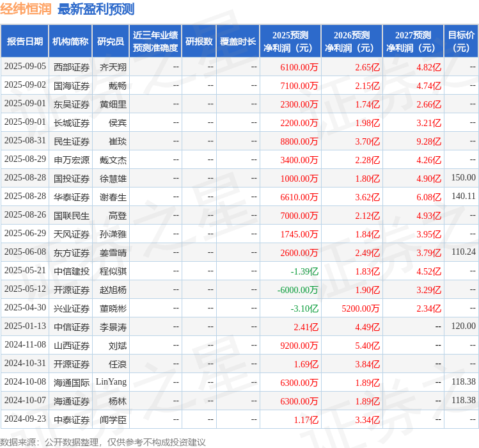Select the 研究员 column header
The width and height of the screenshot is (479, 448).
pos(111,42)
